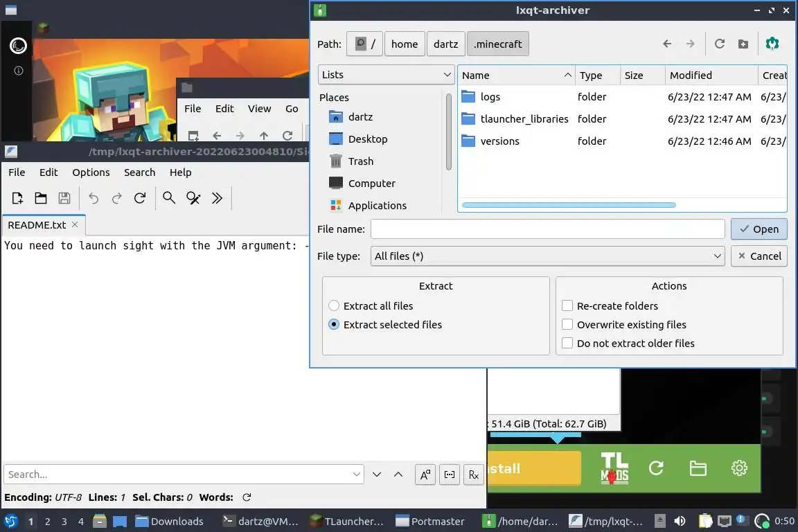Click Open to confirm extraction folder
798x532 pixels.
[759, 229]
